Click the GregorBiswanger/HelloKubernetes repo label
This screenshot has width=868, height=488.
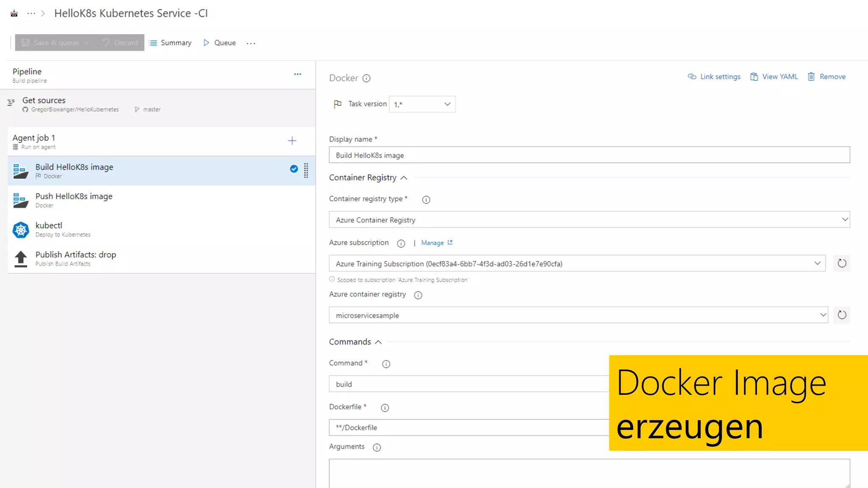pyautogui.click(x=75, y=109)
